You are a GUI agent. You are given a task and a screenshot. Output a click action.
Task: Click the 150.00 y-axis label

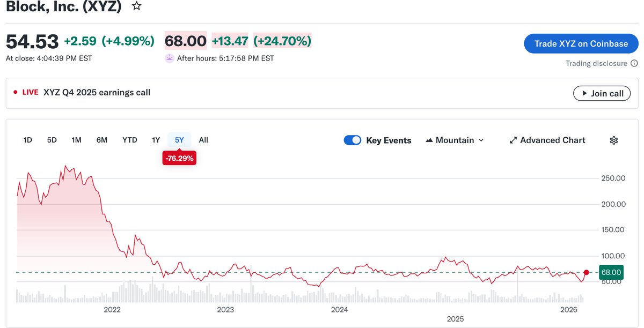point(614,230)
